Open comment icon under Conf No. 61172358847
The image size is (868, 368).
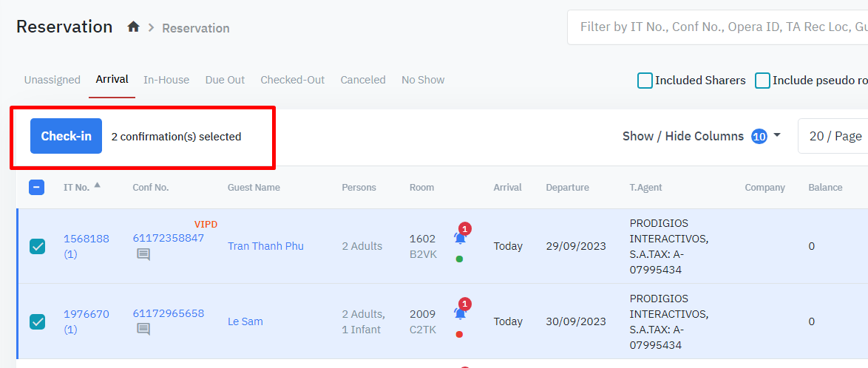(x=143, y=254)
